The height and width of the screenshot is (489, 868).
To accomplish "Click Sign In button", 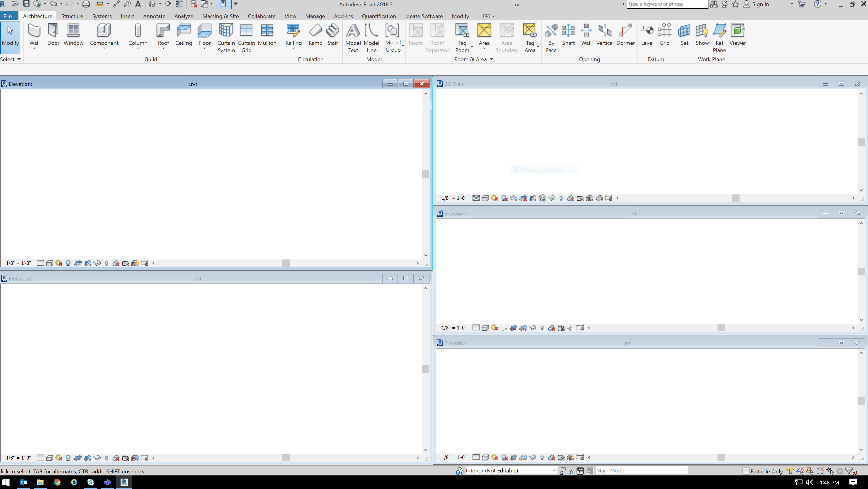I will (756, 4).
